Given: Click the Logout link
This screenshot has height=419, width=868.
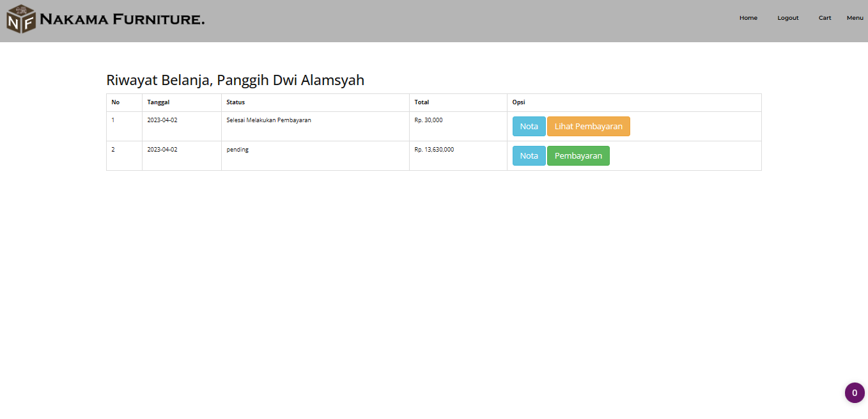Looking at the screenshot, I should [787, 17].
